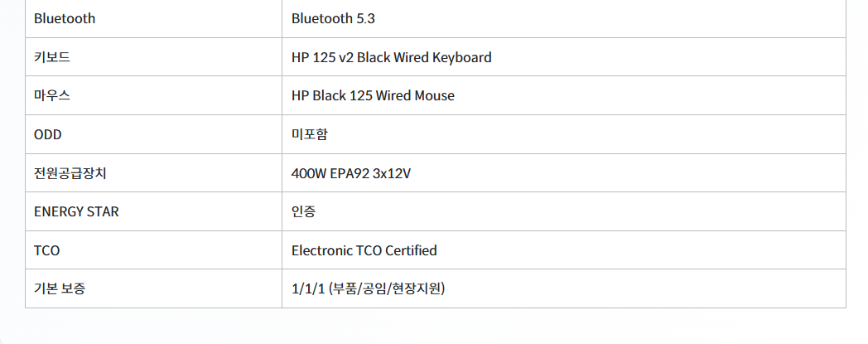Click the word Certified in TCO row

coord(411,250)
